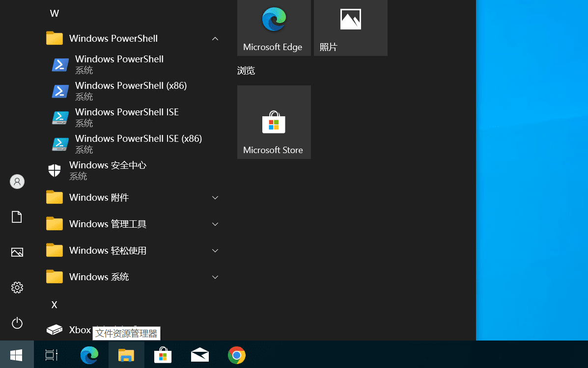Open the 照片 tile
The width and height of the screenshot is (588, 368).
tap(350, 25)
